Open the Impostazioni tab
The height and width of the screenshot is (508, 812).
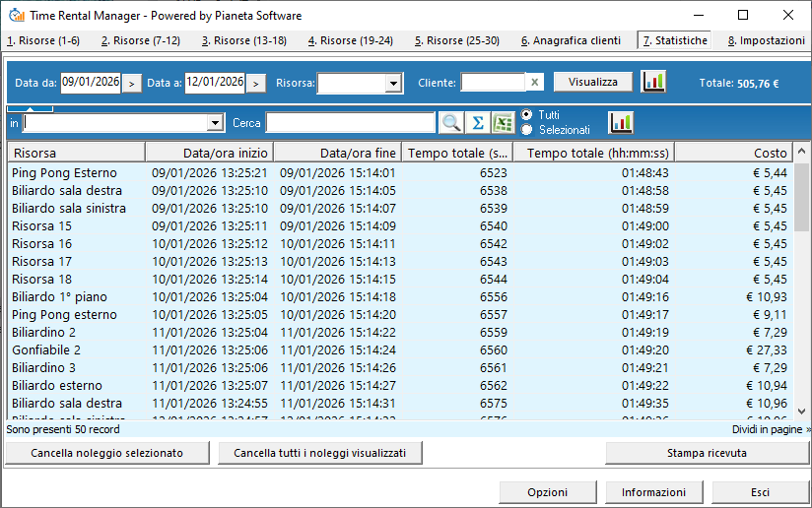pos(765,40)
